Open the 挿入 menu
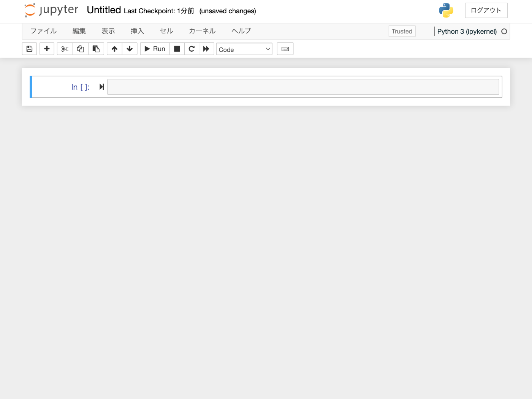 tap(137, 31)
